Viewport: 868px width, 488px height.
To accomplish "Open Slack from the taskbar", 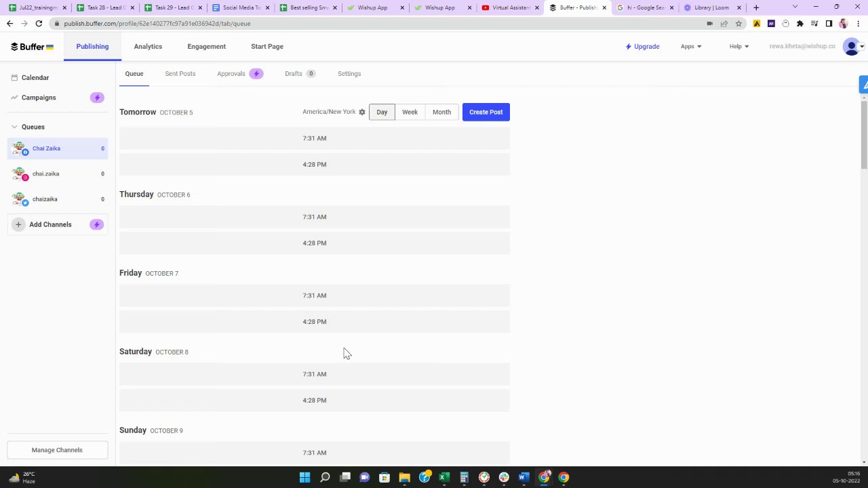I will 504,477.
